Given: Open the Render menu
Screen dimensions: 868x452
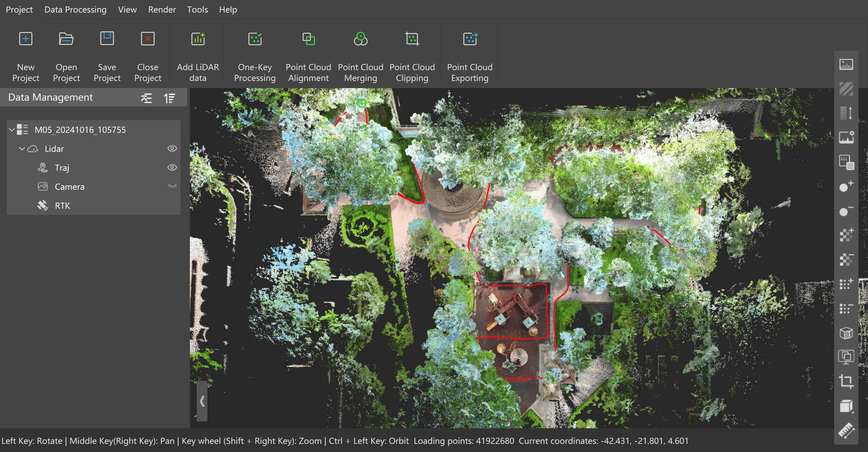Looking at the screenshot, I should coord(162,9).
